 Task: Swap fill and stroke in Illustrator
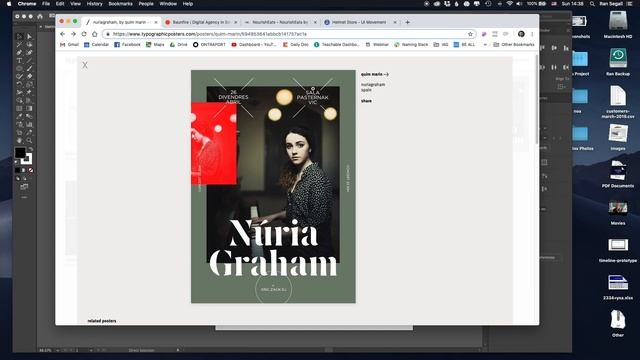[31, 149]
